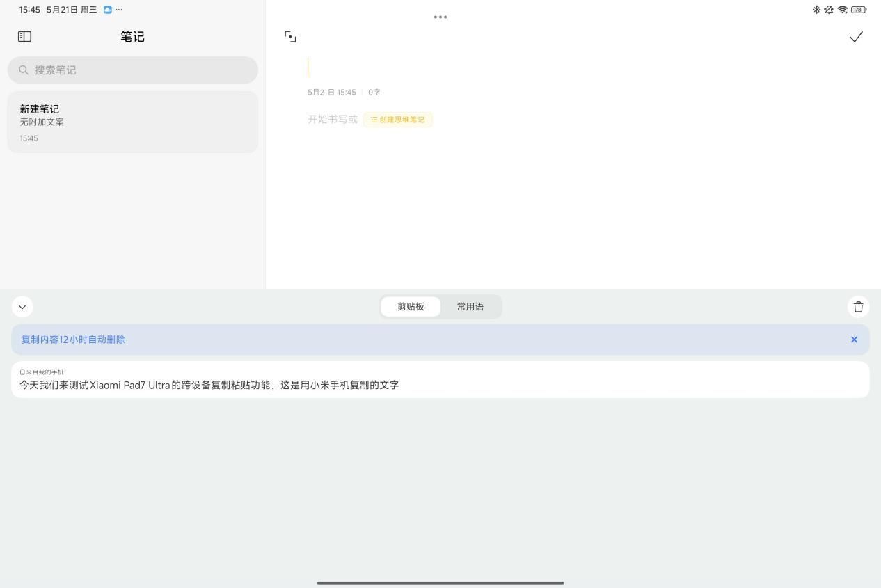Switch to the 剪贴板 tab
The height and width of the screenshot is (588, 881).
click(x=411, y=307)
